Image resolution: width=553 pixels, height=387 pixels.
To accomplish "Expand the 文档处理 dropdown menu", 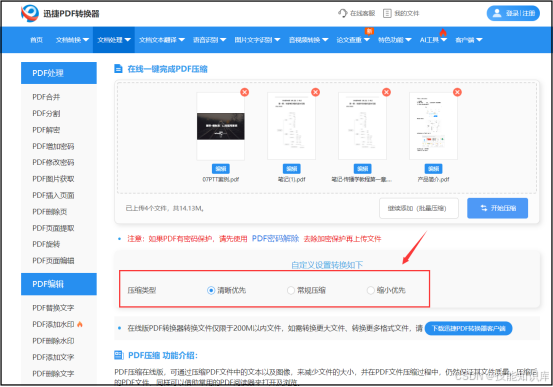I will [114, 40].
